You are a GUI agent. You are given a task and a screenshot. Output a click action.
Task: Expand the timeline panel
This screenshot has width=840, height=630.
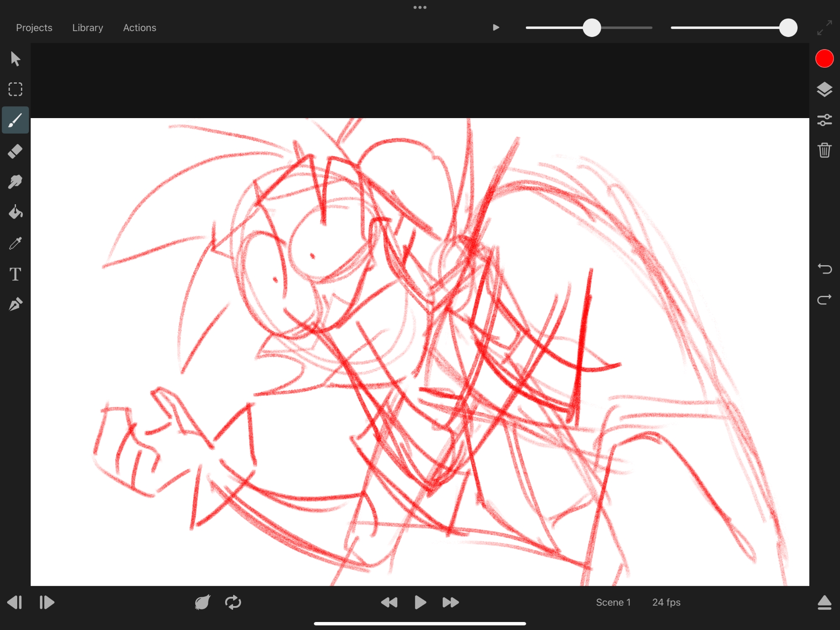(x=824, y=602)
